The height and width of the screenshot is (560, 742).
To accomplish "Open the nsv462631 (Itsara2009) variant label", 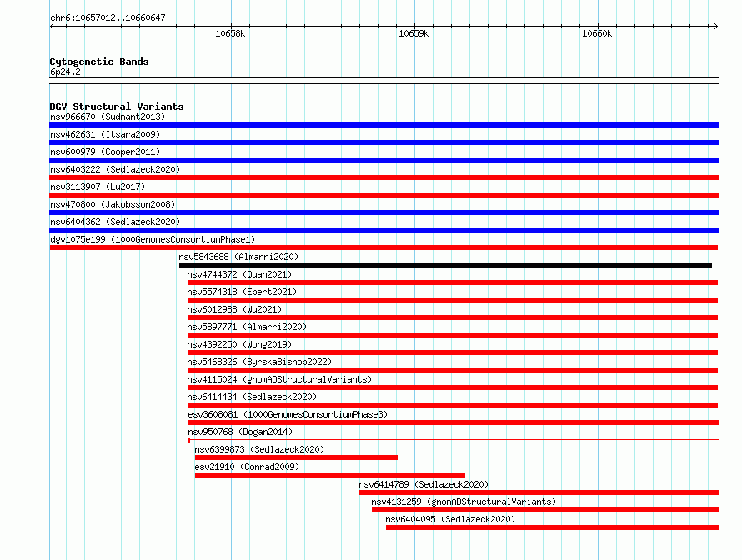I will coord(105,134).
